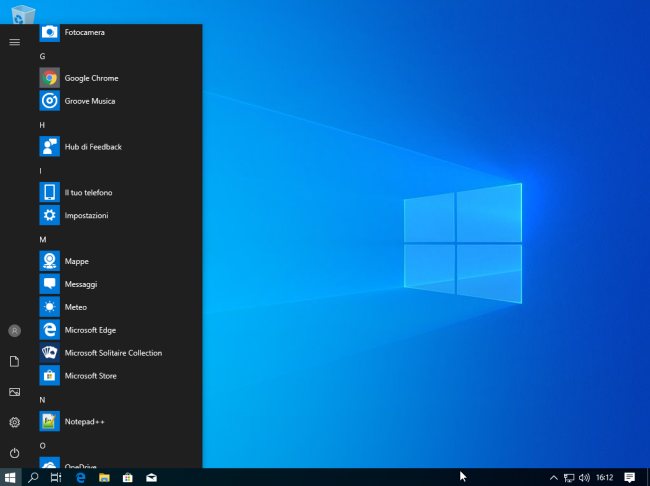Open Il tuo telefono app

(88, 192)
